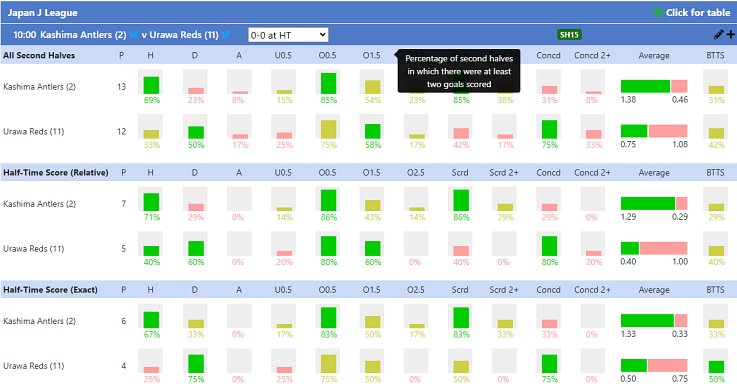Click the U0.5 header in All Second Halves

pos(283,55)
